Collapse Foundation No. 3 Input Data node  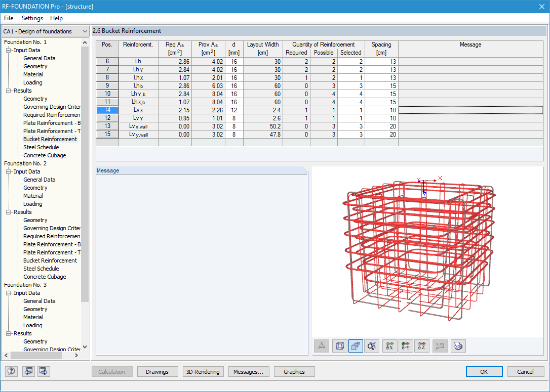pyautogui.click(x=9, y=293)
